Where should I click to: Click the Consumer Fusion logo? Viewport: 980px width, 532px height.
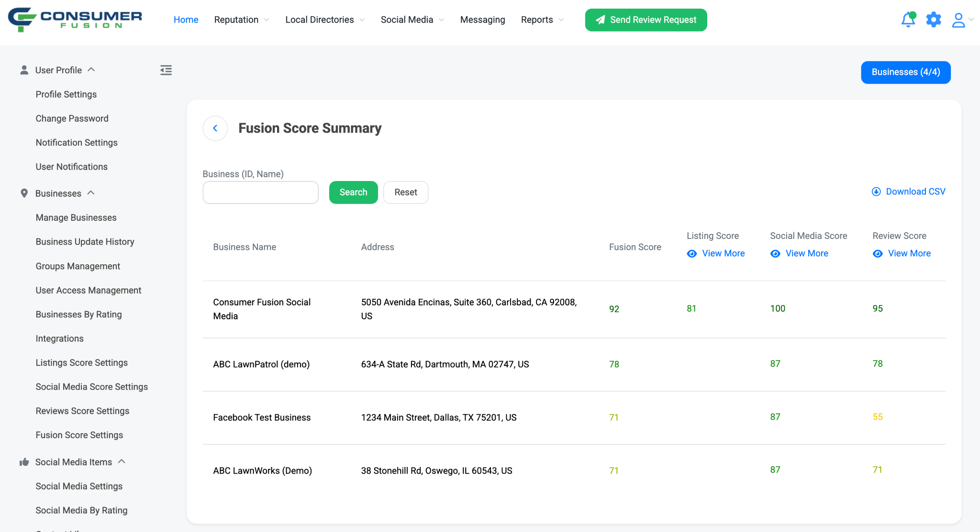(75, 20)
